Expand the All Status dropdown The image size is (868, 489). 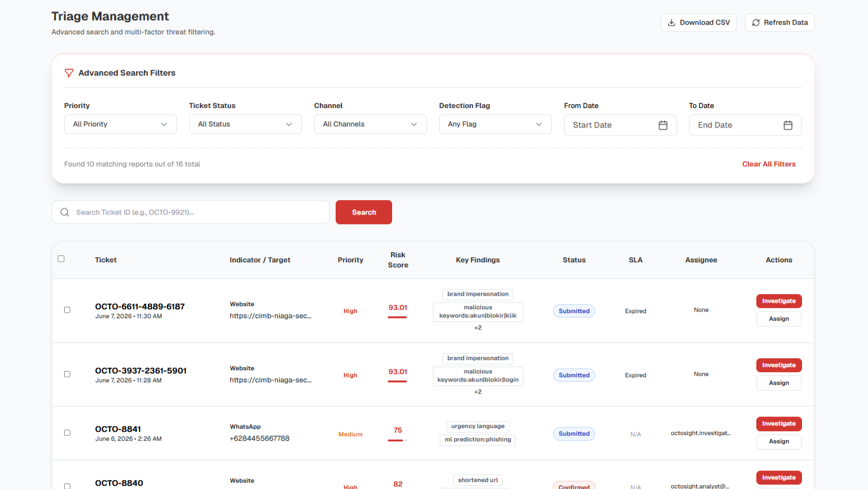coord(246,124)
